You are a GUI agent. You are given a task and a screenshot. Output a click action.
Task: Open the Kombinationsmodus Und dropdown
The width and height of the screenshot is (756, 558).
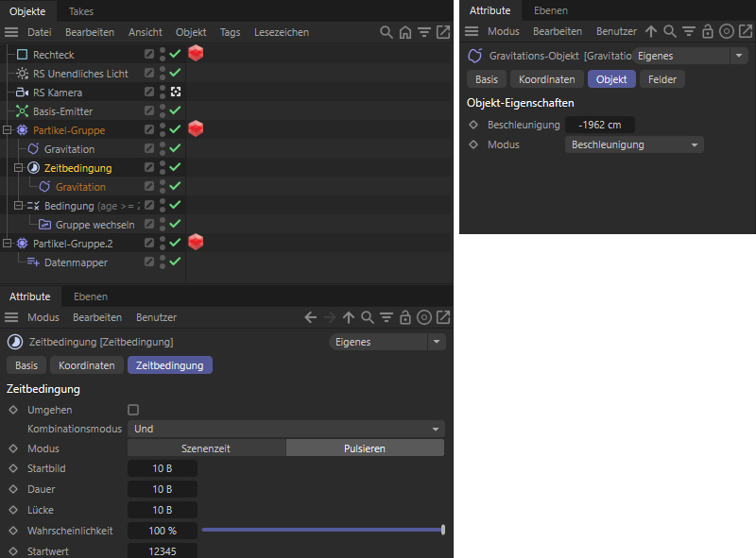click(x=286, y=429)
